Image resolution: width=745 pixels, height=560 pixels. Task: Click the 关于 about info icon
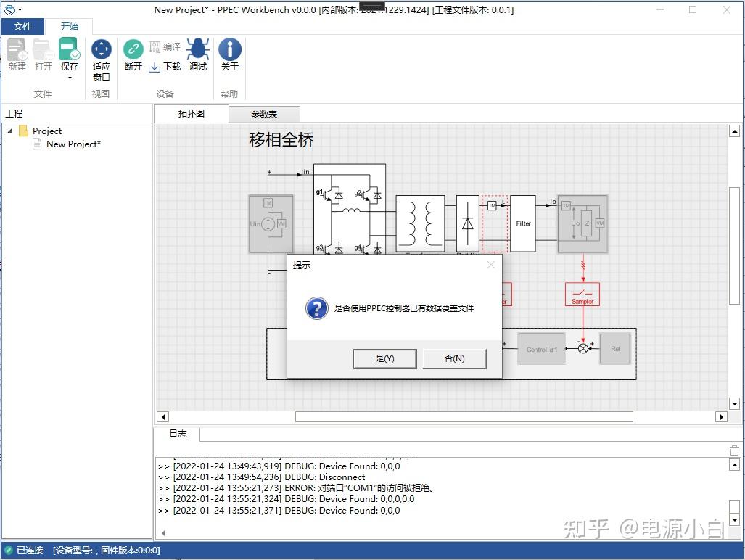coord(229,54)
